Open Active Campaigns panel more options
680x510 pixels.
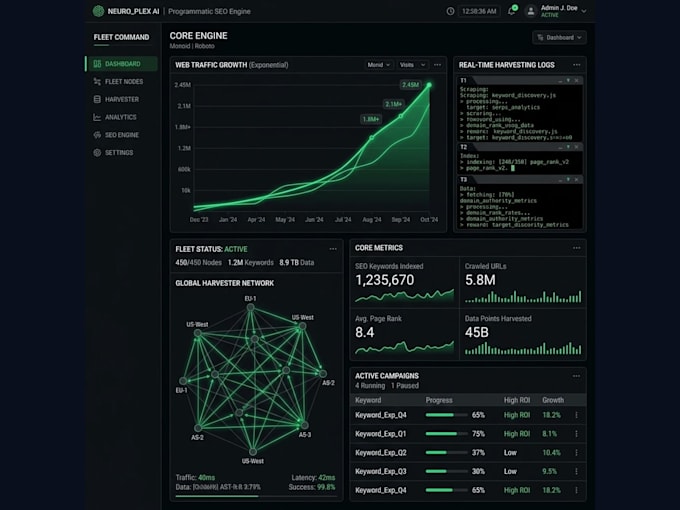576,376
